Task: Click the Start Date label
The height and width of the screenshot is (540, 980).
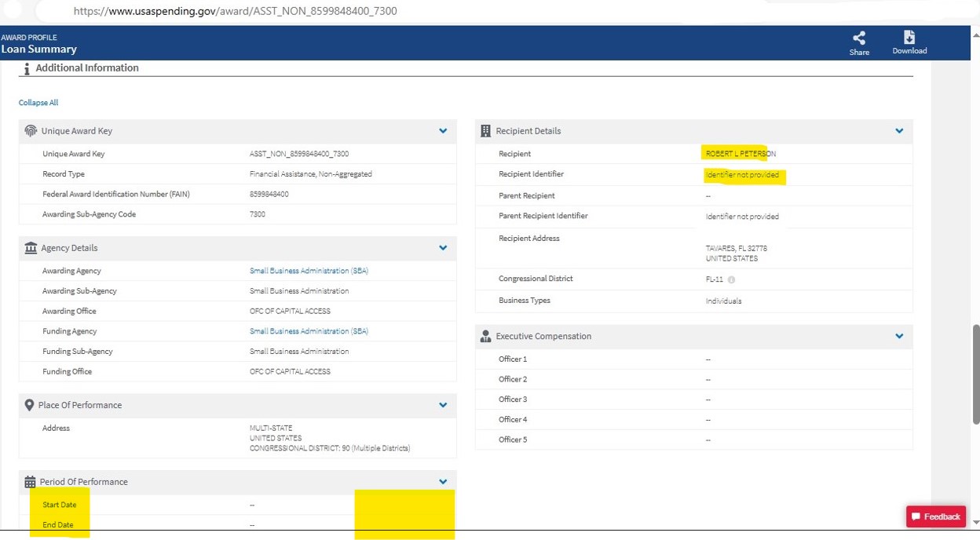Action: [60, 505]
